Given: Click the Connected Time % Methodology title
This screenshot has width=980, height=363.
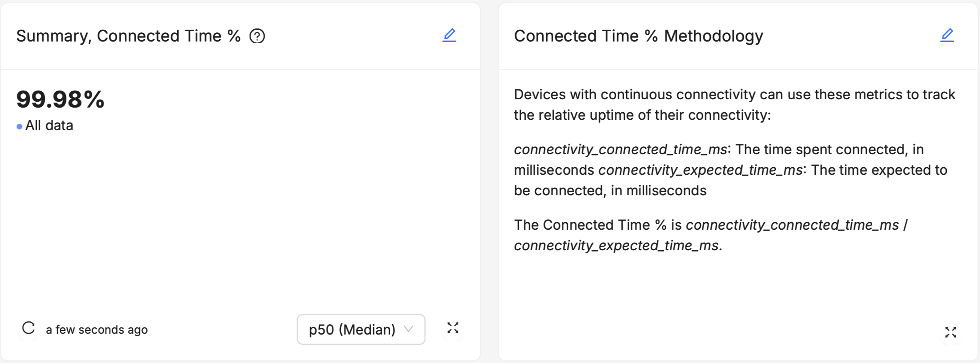Looking at the screenshot, I should [x=638, y=36].
